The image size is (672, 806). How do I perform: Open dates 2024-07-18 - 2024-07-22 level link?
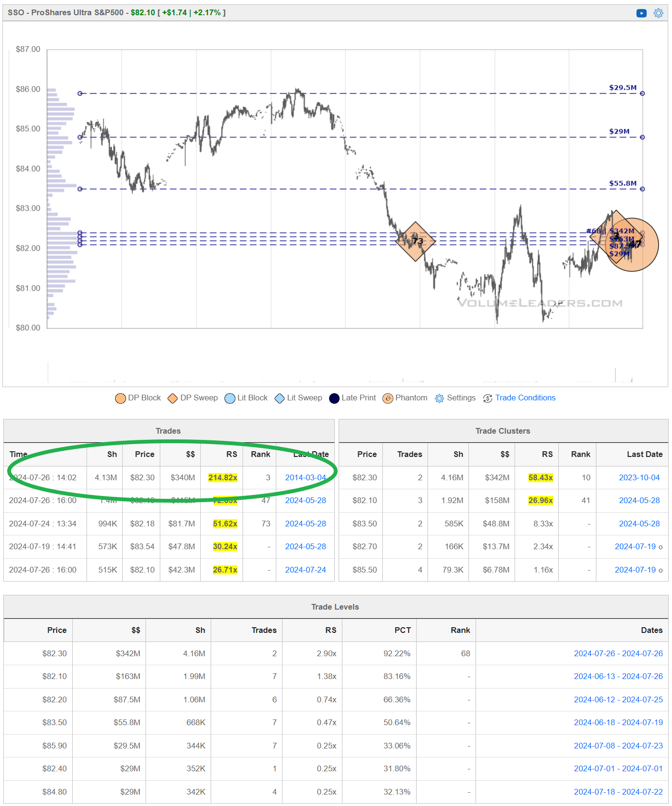(x=618, y=792)
